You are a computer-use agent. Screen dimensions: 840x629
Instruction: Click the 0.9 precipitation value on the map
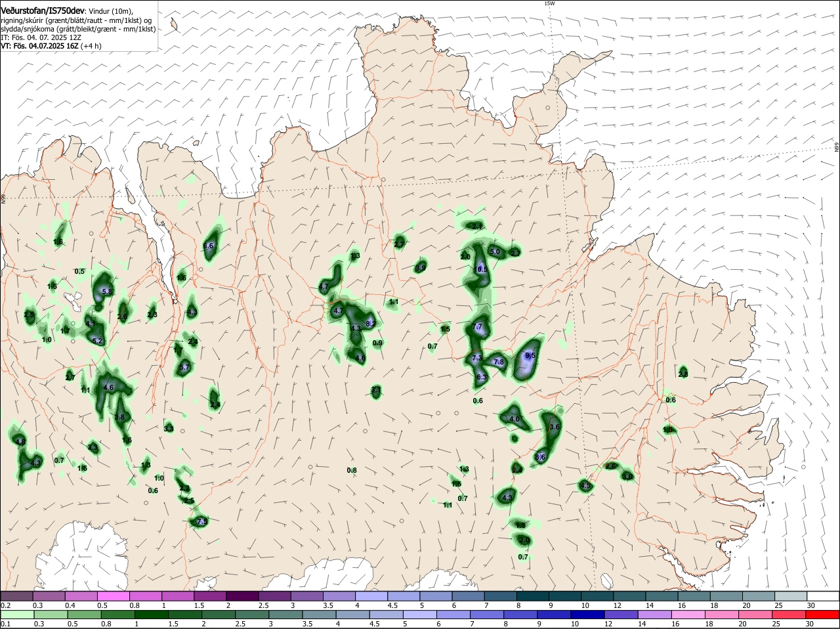[x=377, y=343]
